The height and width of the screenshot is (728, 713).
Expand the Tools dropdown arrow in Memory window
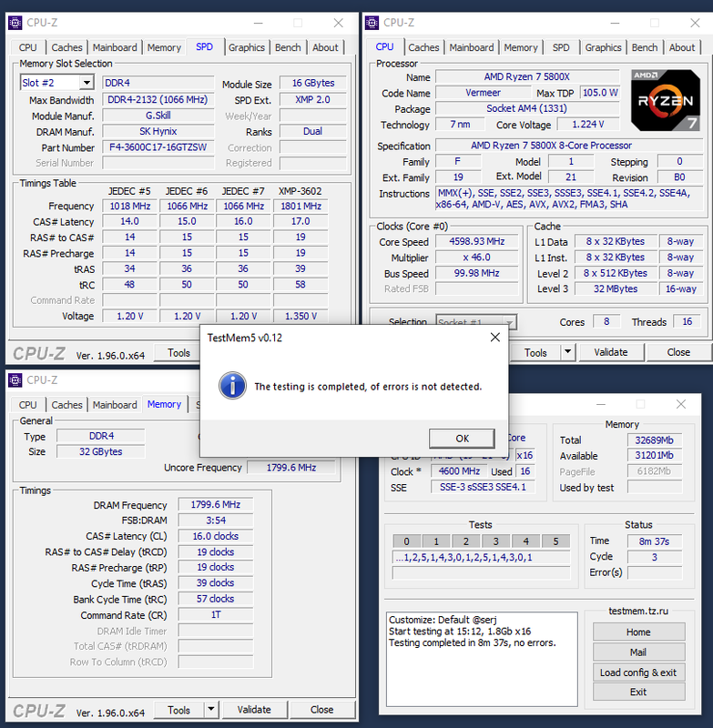(x=211, y=709)
